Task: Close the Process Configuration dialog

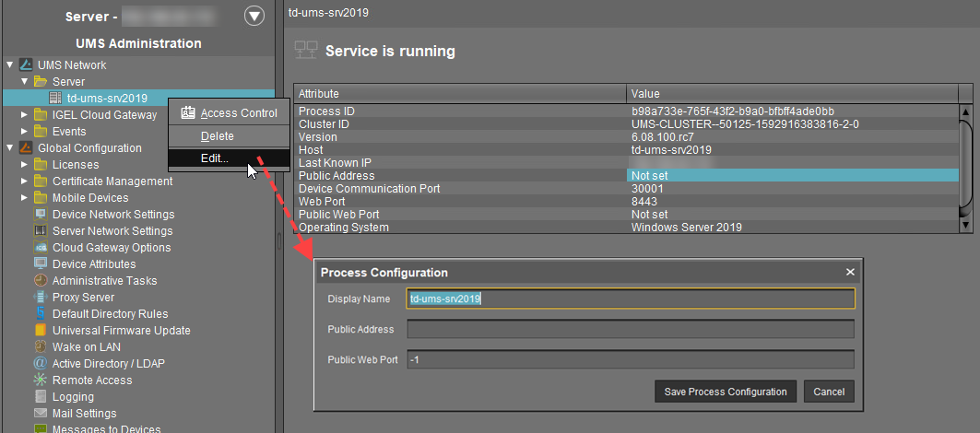Action: (850, 273)
